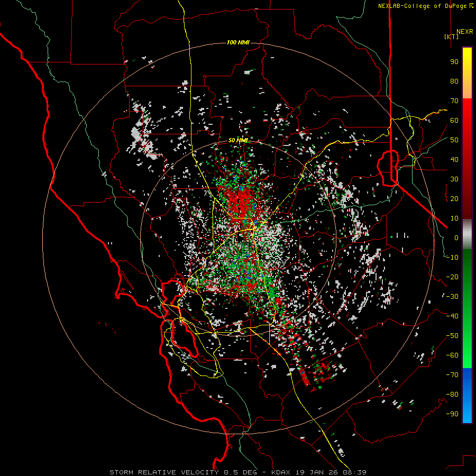
Task: Click the [KT] units label
Action: click(452, 36)
